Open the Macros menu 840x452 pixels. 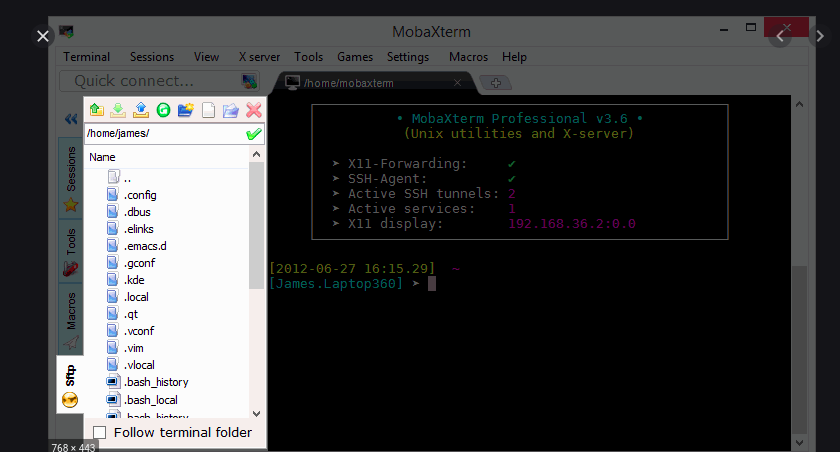pos(468,57)
